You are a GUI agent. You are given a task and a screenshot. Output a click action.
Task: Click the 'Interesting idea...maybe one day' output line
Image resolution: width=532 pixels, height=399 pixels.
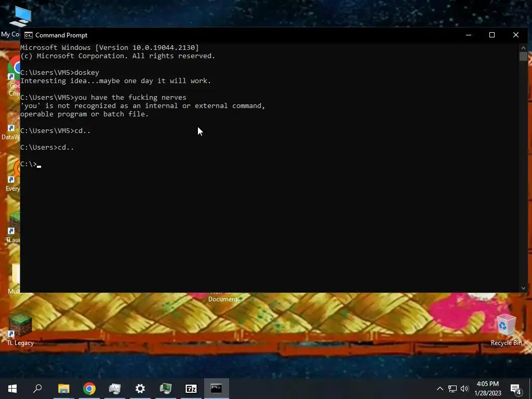[116, 81]
